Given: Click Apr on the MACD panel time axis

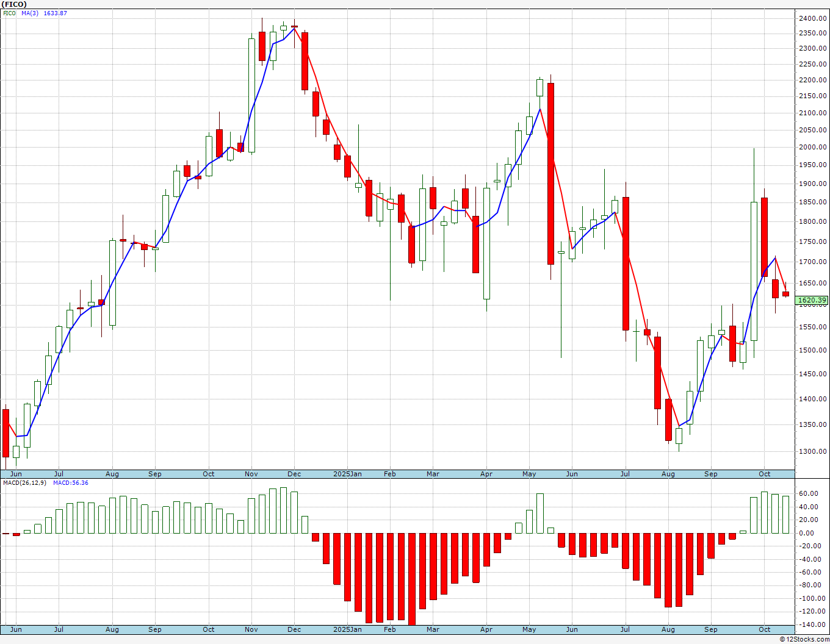Looking at the screenshot, I should pos(486,629).
